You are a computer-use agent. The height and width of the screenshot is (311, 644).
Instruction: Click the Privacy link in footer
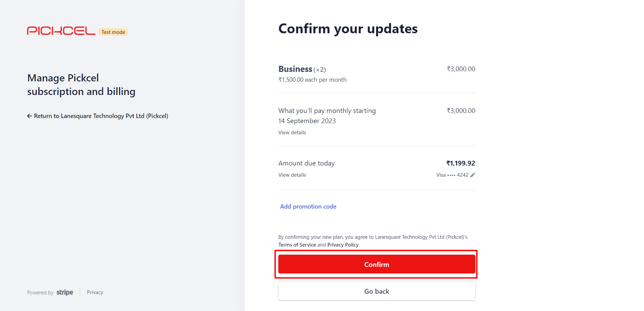(95, 292)
